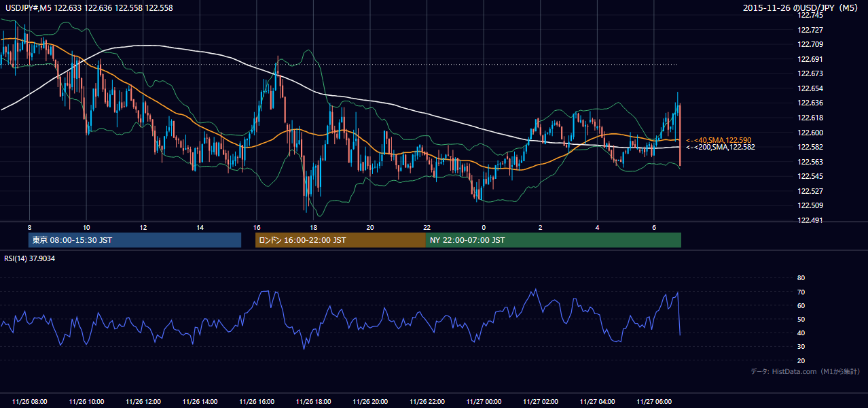The height and width of the screenshot is (408, 868).
Task: Click the USDJPY#,M5 chart title text
Action: pos(89,8)
